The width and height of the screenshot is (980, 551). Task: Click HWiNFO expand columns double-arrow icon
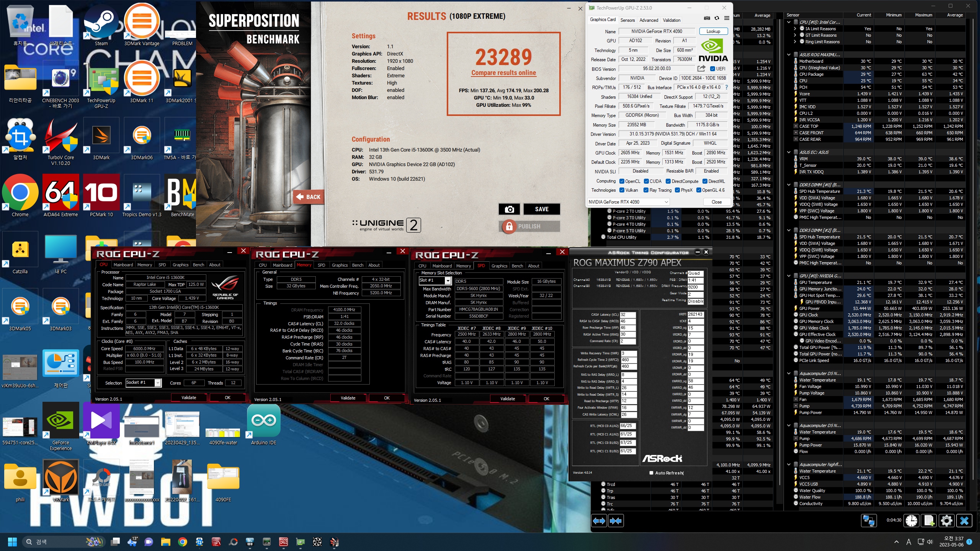599,521
